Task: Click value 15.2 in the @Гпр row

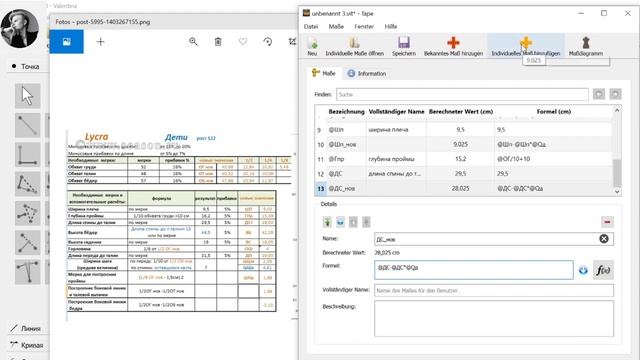Action: point(460,159)
